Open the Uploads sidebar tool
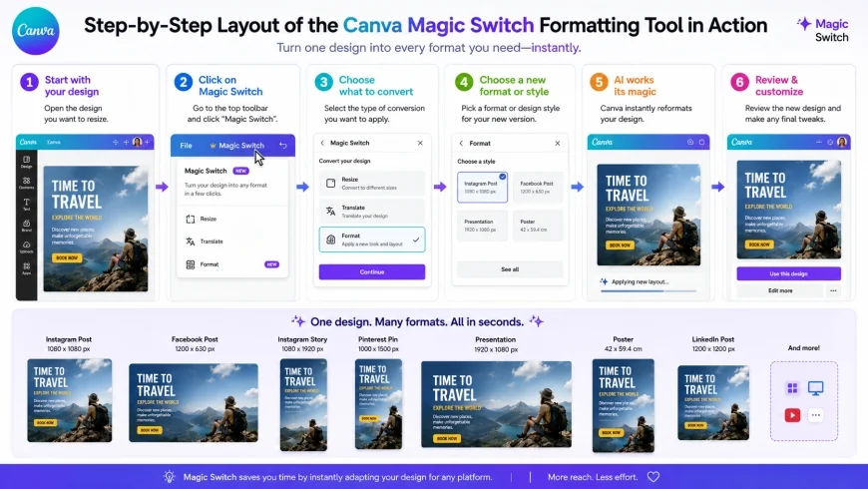This screenshot has width=868, height=489. click(x=26, y=246)
